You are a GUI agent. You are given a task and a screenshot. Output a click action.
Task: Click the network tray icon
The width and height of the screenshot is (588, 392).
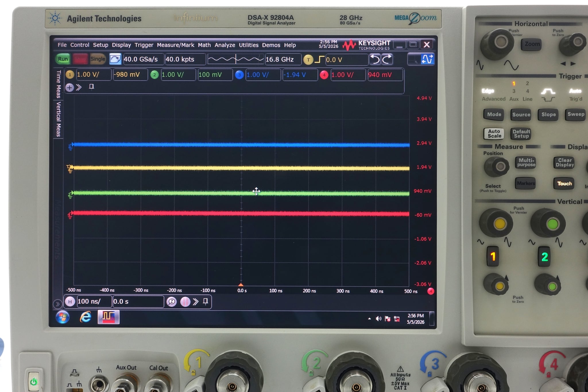point(397,319)
